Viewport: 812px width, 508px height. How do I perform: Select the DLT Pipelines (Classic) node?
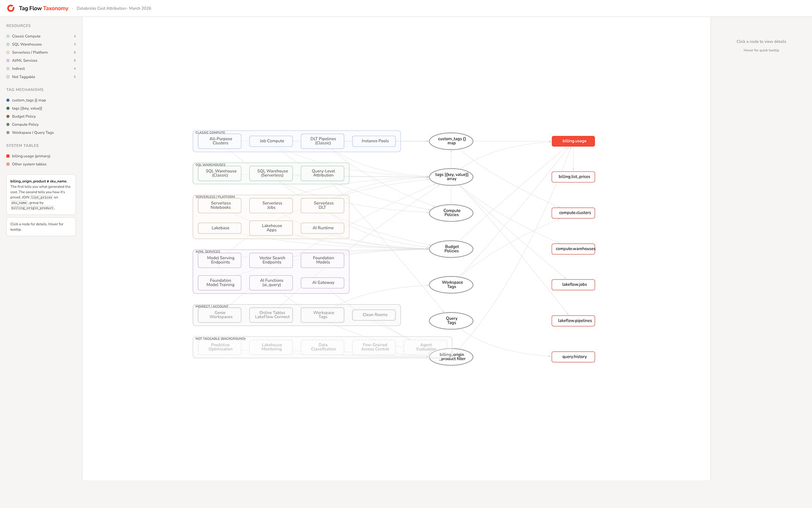coord(322,141)
